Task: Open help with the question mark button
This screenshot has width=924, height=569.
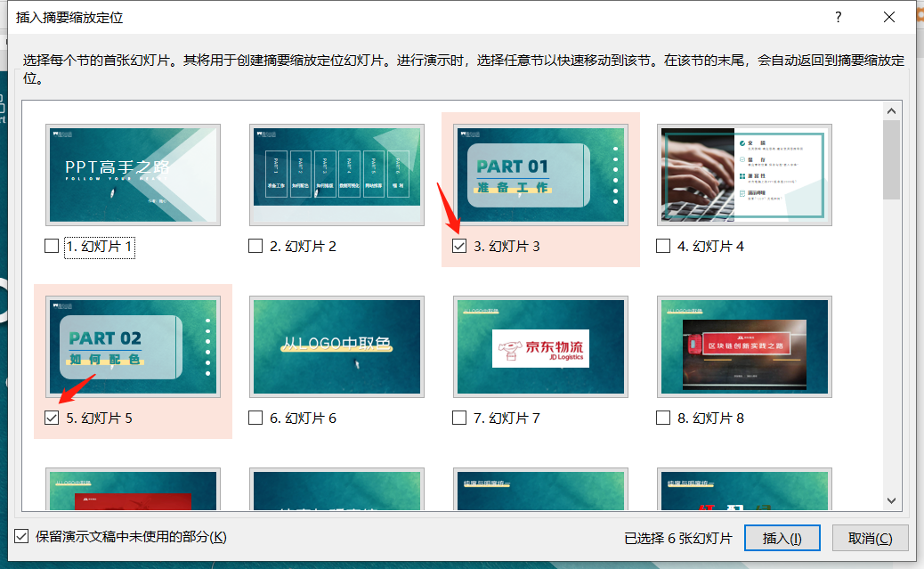Action: (838, 17)
